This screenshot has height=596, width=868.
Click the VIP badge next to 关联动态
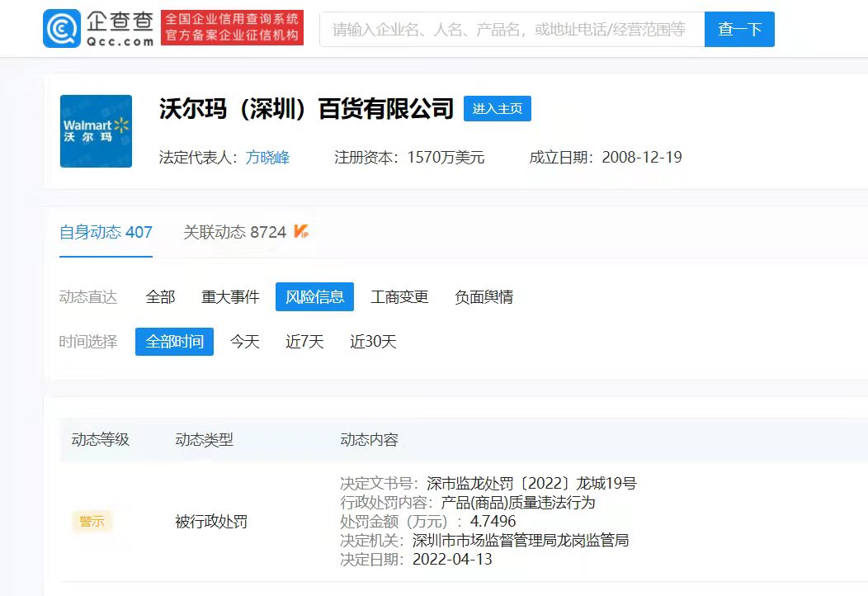tap(301, 231)
